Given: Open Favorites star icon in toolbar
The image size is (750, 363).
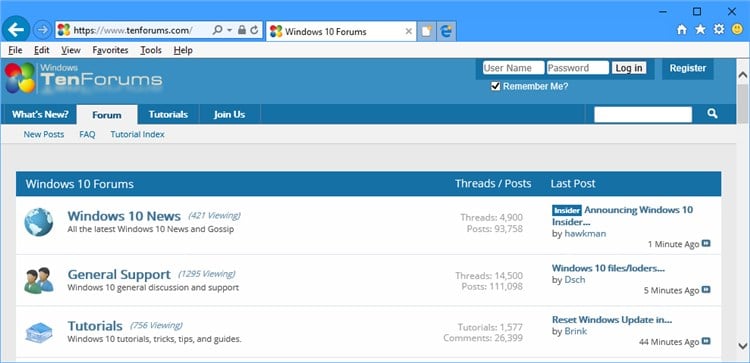Looking at the screenshot, I should 700,30.
